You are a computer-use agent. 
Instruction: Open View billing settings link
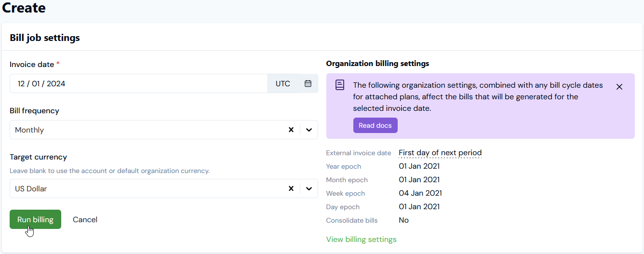click(361, 239)
